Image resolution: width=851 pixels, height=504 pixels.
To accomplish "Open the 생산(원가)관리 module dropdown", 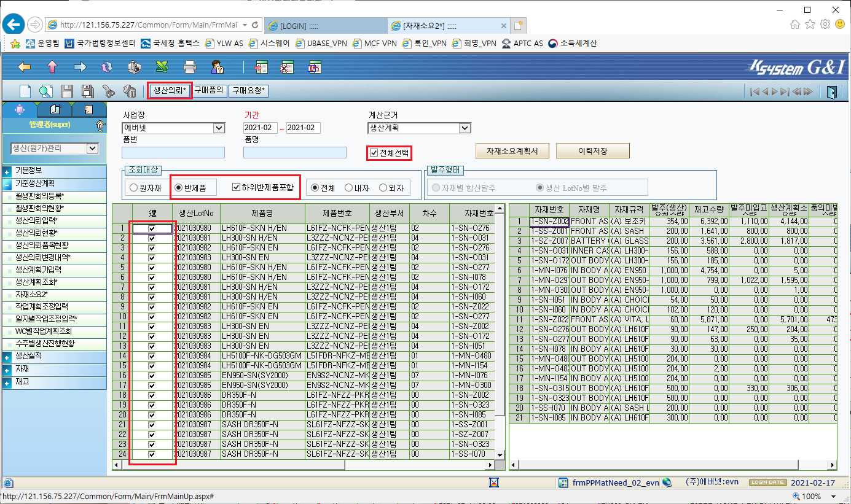I will [x=55, y=148].
